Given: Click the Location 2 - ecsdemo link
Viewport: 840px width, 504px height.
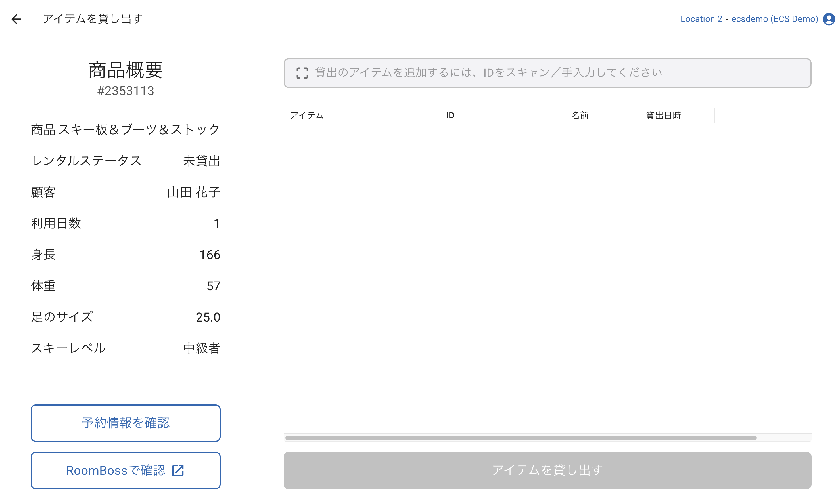Looking at the screenshot, I should click(749, 19).
